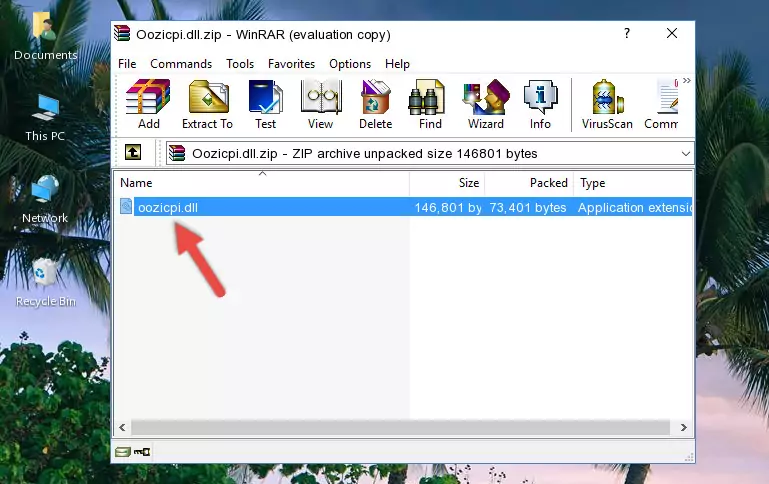Run the Test archive tool
Viewport: 769px width, 484px height.
point(265,104)
